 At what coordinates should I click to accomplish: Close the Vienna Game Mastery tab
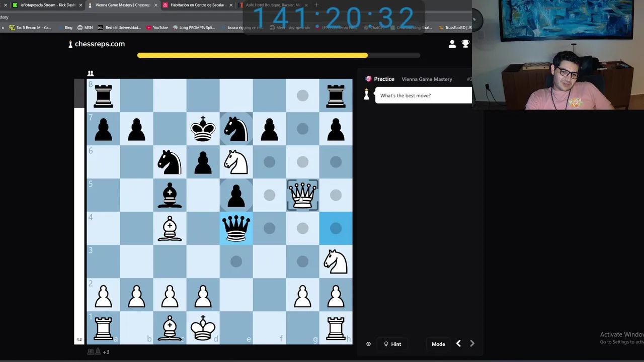coord(156,5)
